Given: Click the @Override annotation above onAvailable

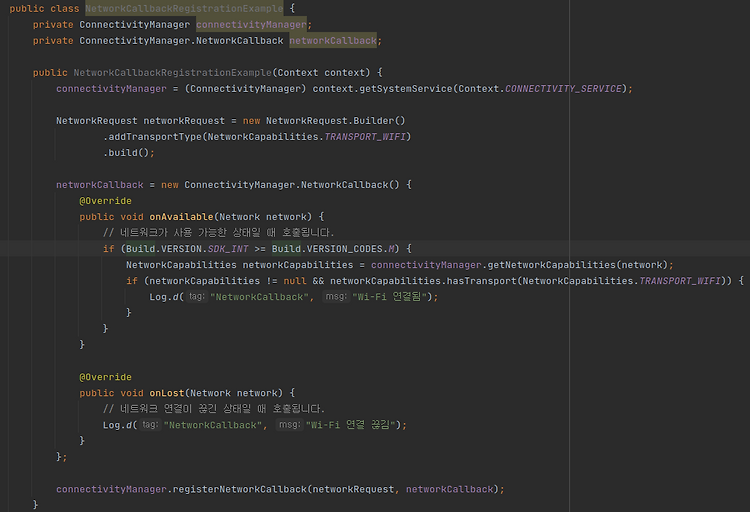Looking at the screenshot, I should pos(105,201).
